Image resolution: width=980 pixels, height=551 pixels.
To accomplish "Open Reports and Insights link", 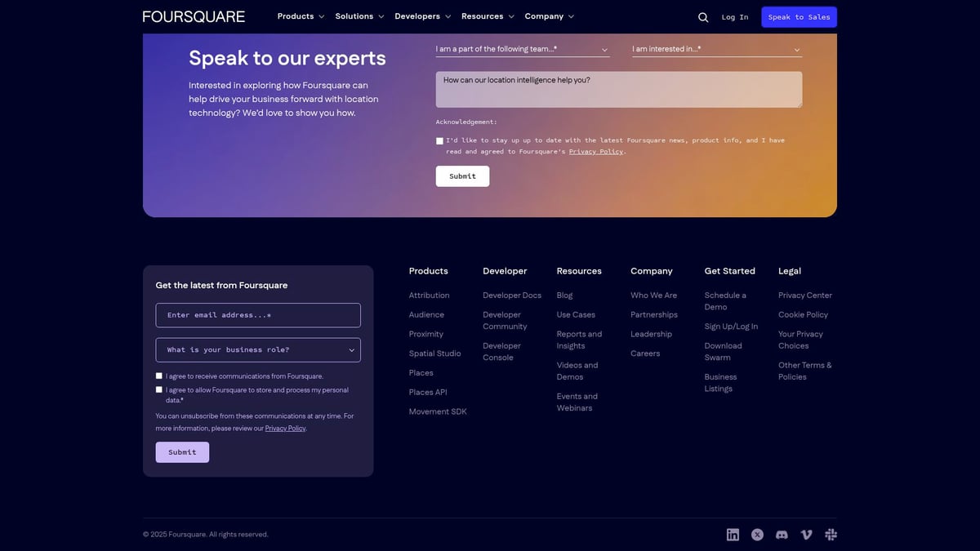I will (x=579, y=340).
